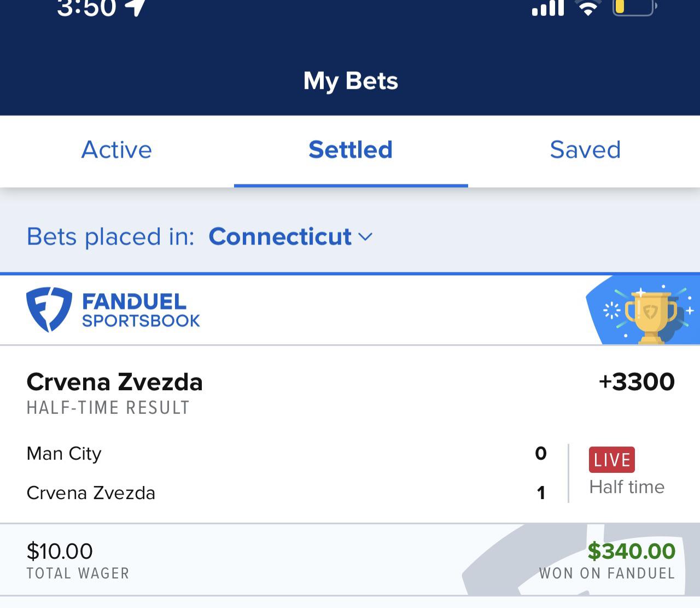Image resolution: width=700 pixels, height=608 pixels.
Task: Click the FanDuel Sportsbook logo icon
Action: (x=48, y=310)
